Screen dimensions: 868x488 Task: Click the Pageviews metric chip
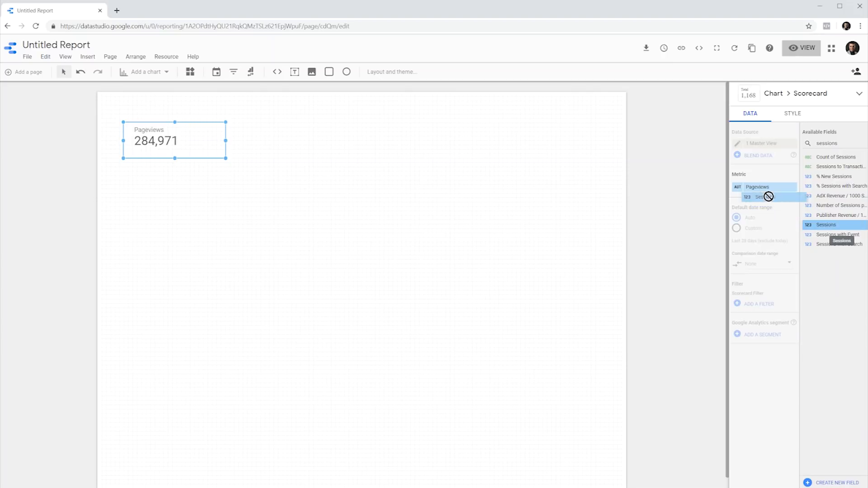(764, 187)
